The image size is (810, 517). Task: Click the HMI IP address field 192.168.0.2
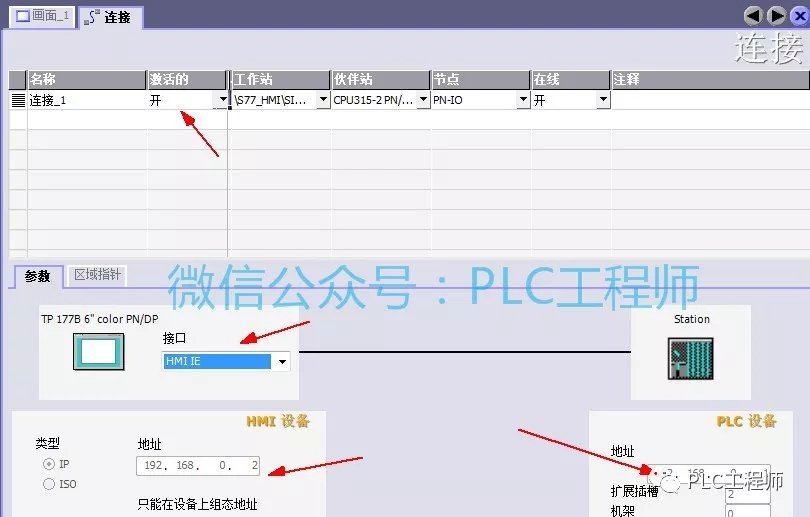[x=198, y=466]
